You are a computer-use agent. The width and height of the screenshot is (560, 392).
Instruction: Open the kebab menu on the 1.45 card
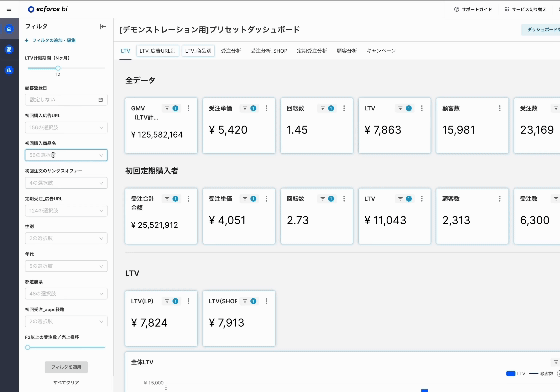pyautogui.click(x=344, y=108)
